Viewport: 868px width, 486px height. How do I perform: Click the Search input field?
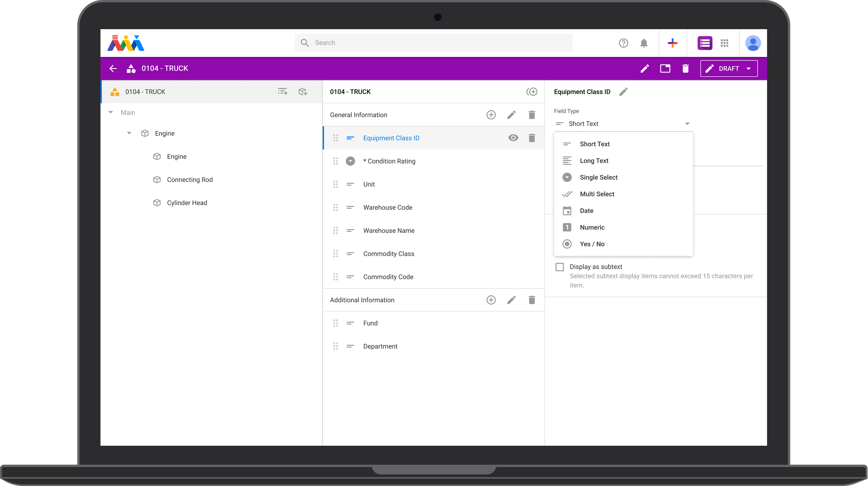(434, 43)
